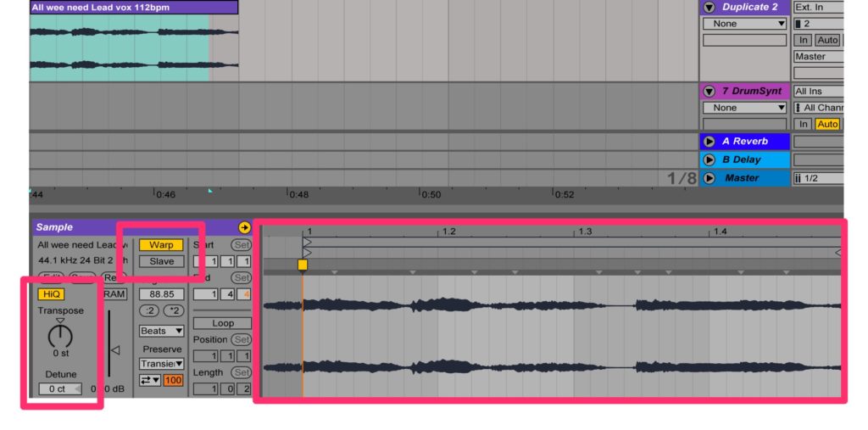The width and height of the screenshot is (868, 430).
Task: Click the Set button beside Length
Action: pos(242,372)
